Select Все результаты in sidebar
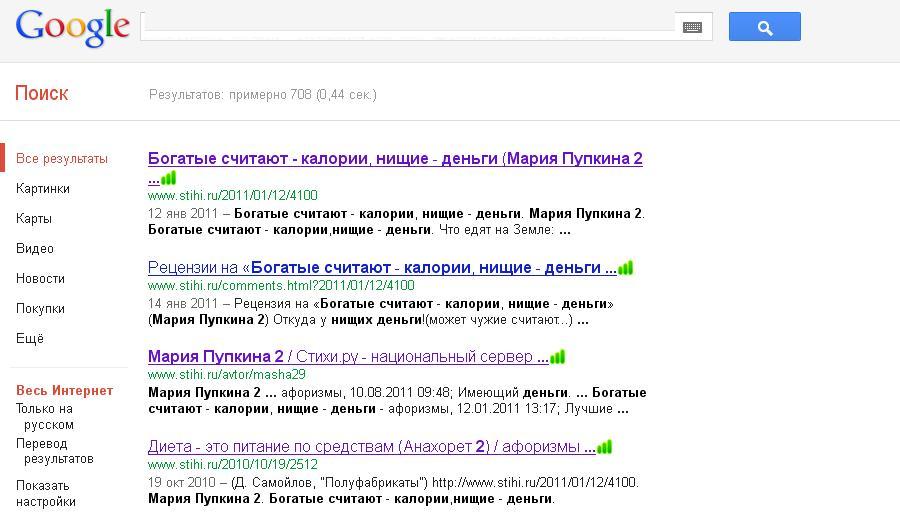The height and width of the screenshot is (522, 900). (62, 158)
